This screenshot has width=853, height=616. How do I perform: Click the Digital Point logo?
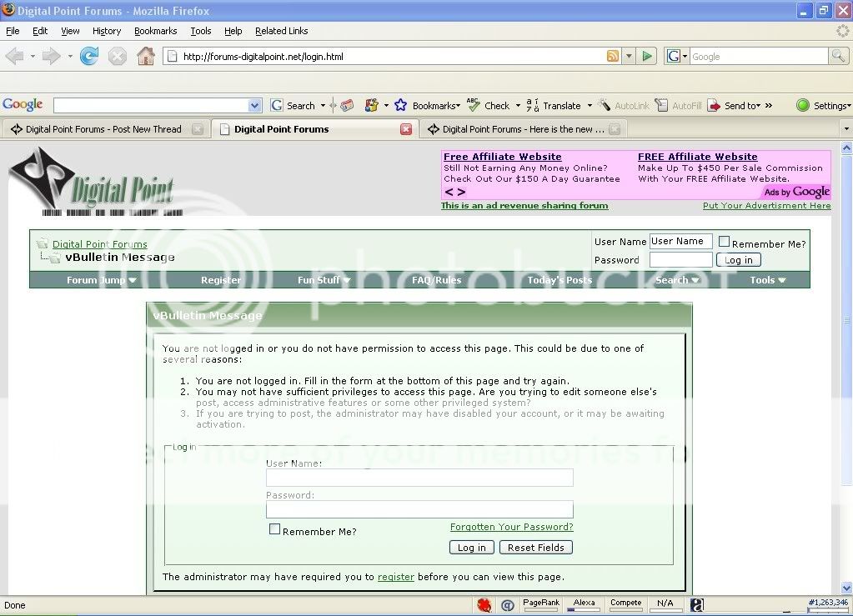point(96,182)
